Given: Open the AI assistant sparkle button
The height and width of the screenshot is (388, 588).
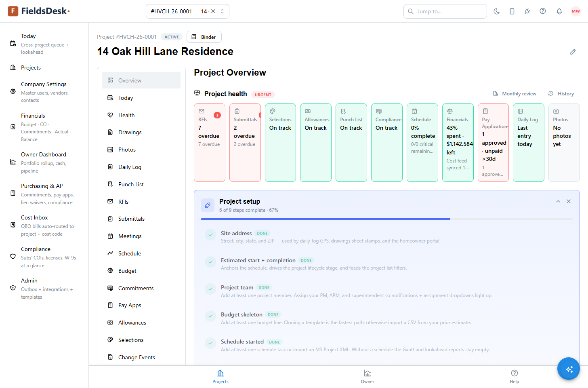Looking at the screenshot, I should click(x=569, y=369).
